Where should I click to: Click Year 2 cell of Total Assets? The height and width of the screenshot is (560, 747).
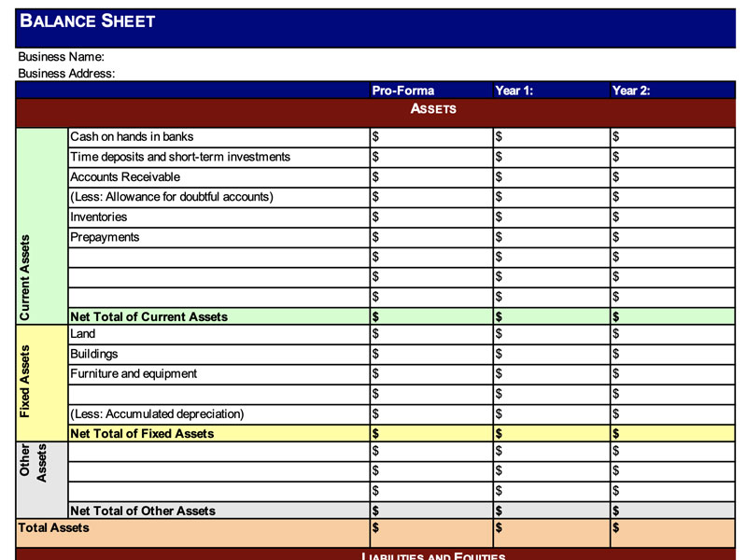coord(672,533)
